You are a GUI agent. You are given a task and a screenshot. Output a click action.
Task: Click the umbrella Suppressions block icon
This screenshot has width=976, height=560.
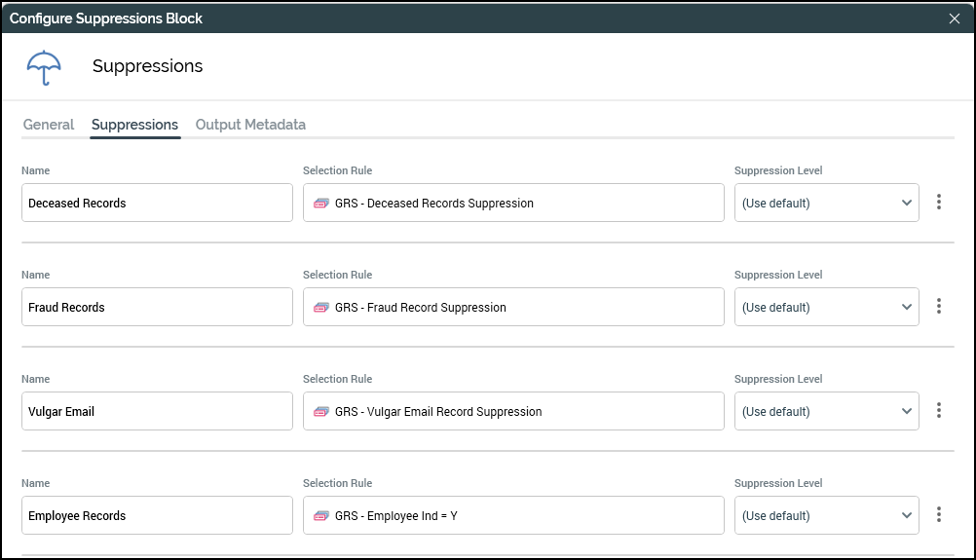(x=44, y=66)
